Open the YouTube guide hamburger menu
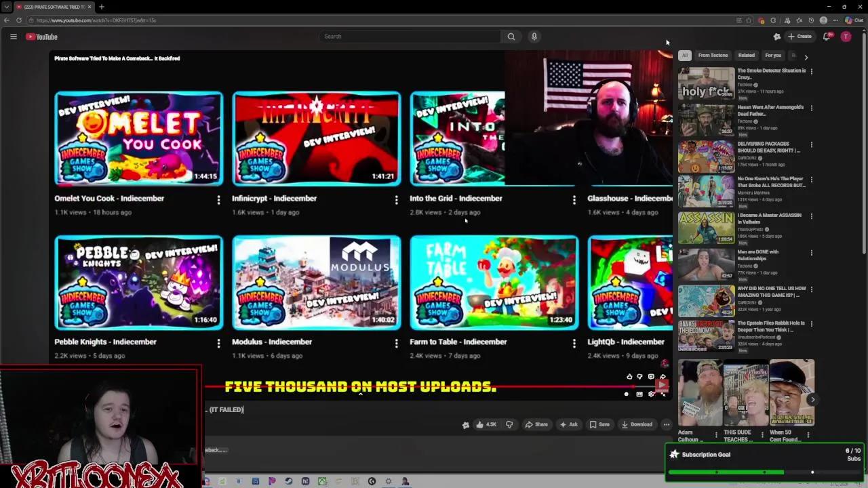 13,37
